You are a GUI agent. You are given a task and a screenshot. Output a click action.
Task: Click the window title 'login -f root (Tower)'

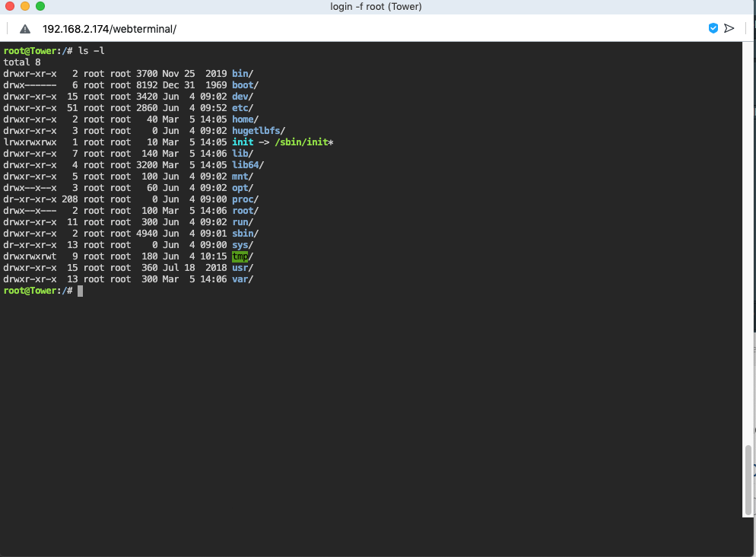click(376, 7)
